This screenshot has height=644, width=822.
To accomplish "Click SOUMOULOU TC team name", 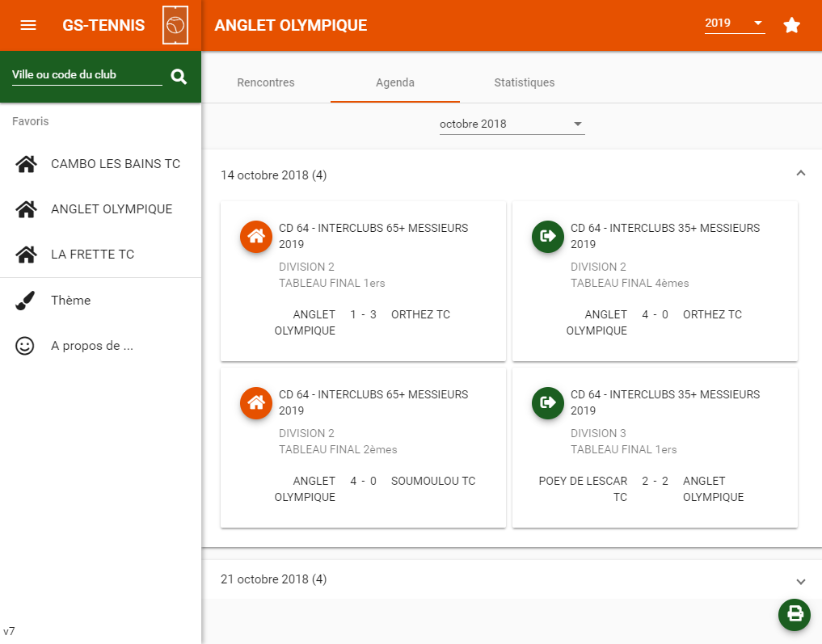I will (x=433, y=481).
